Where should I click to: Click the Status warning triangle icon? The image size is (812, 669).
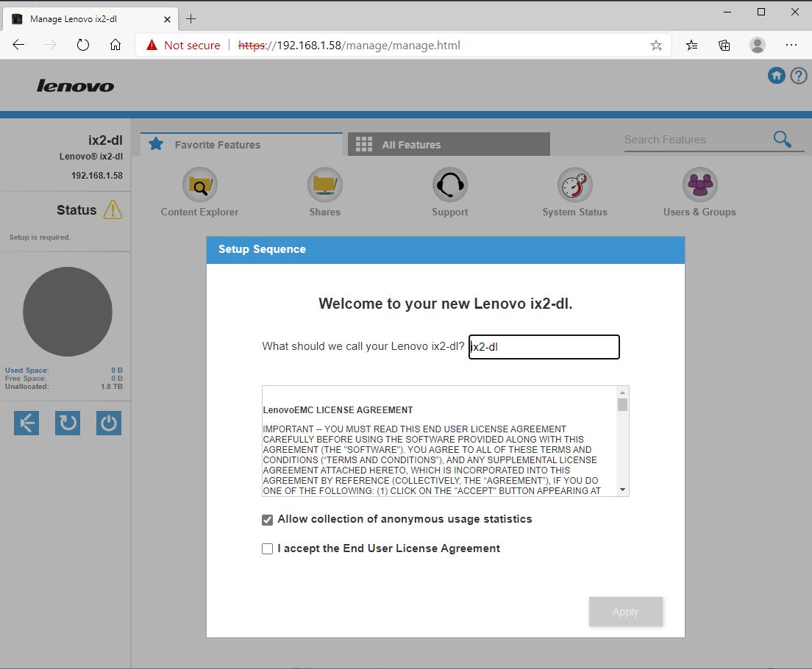(x=113, y=210)
